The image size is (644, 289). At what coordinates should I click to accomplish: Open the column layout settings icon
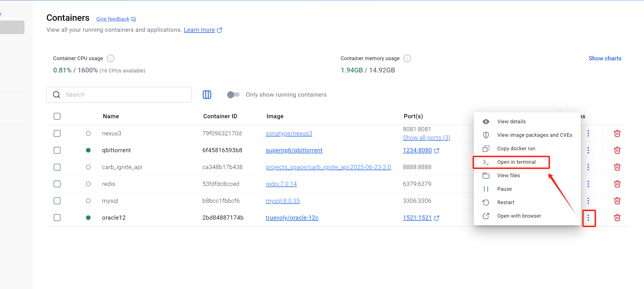click(207, 95)
